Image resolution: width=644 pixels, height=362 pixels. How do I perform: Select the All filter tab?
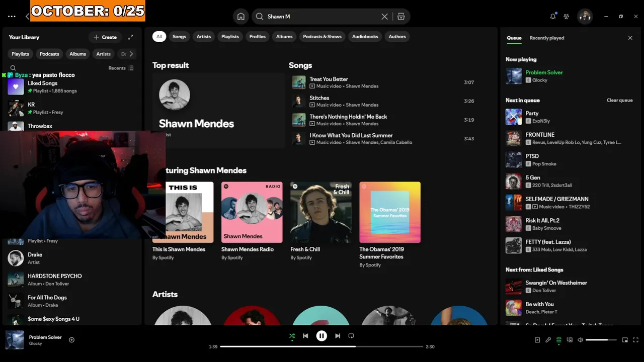159,36
